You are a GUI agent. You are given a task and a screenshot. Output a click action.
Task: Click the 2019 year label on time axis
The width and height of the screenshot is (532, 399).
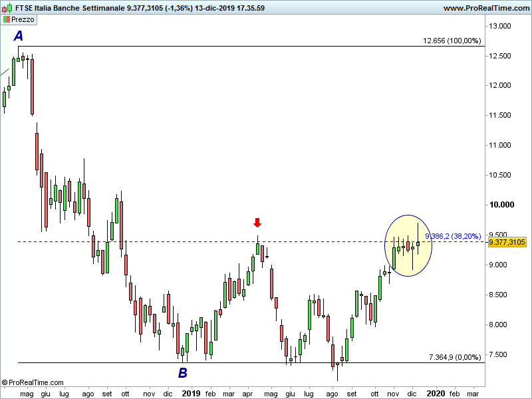(x=191, y=393)
